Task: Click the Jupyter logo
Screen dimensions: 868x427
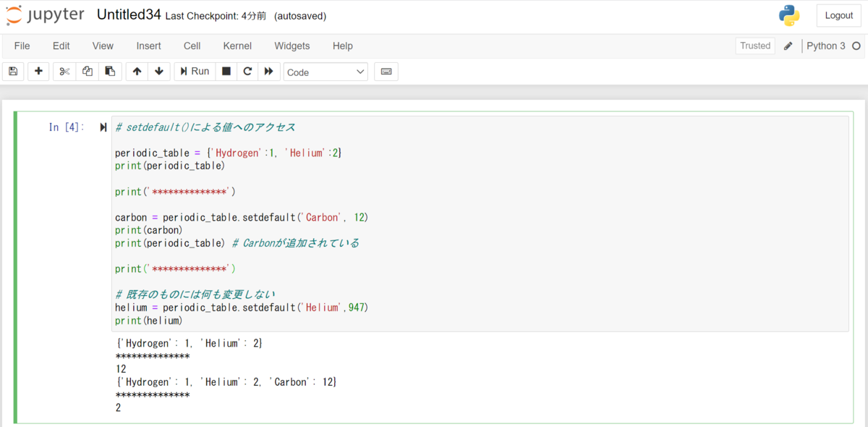Action: coord(45,15)
